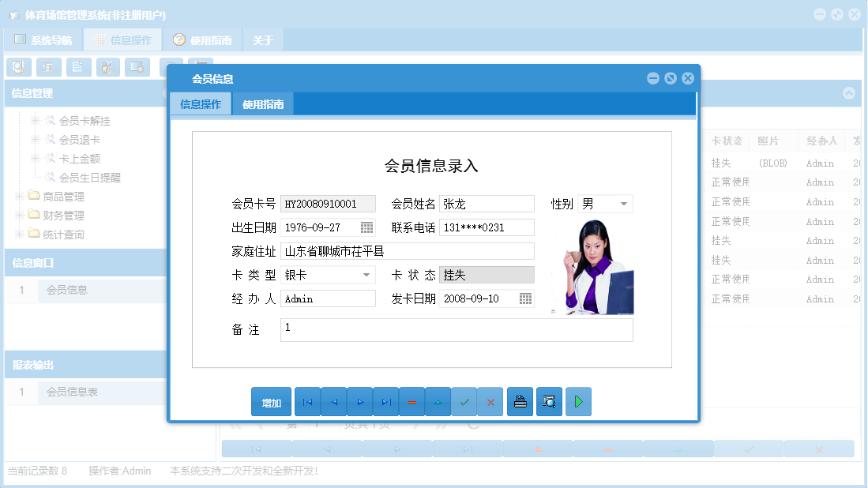Open the print icon on the member form

pos(520,401)
